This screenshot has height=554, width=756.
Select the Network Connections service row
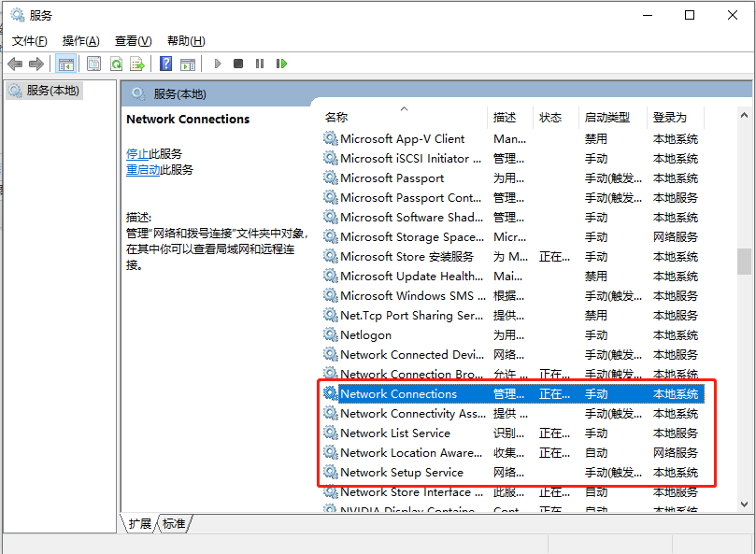point(513,394)
